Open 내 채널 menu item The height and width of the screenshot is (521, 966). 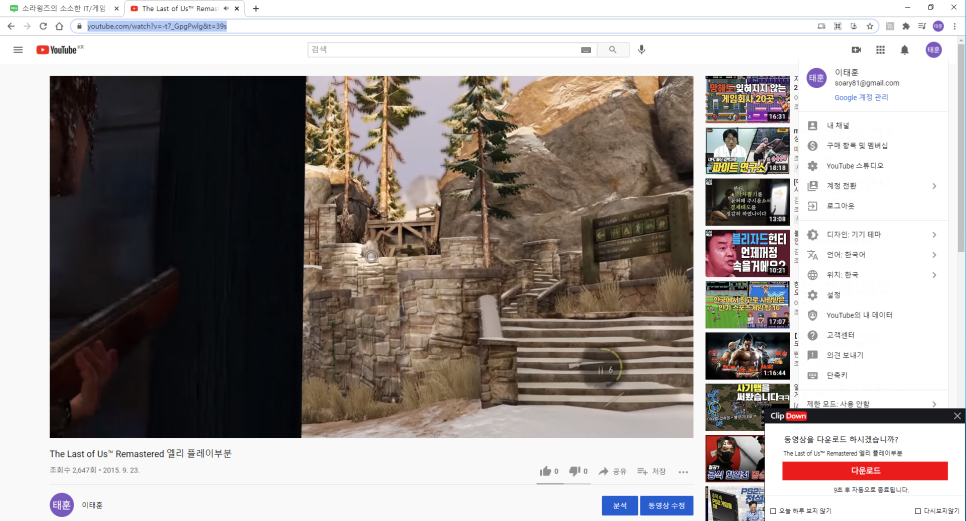pos(872,126)
